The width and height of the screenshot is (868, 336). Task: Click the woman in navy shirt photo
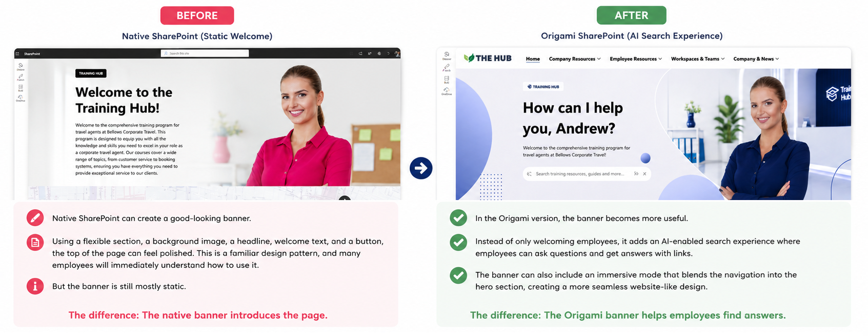pyautogui.click(x=764, y=139)
